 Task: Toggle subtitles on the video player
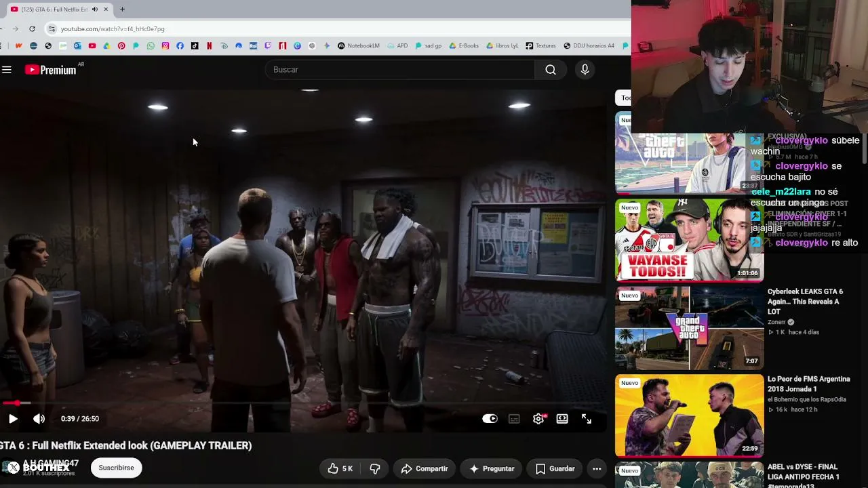click(514, 419)
